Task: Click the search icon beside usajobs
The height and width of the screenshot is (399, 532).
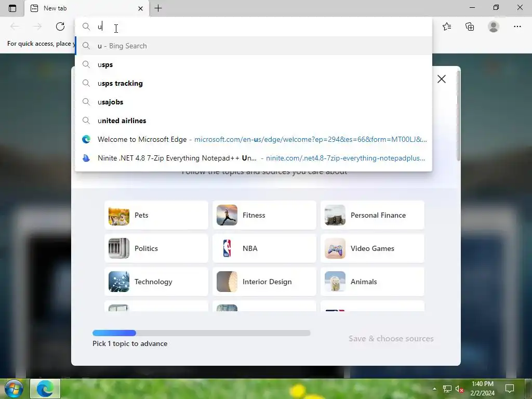Action: point(86,102)
